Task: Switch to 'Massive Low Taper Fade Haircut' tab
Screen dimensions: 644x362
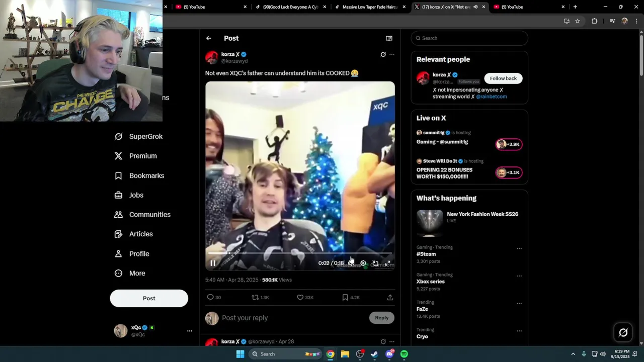Action: click(370, 7)
